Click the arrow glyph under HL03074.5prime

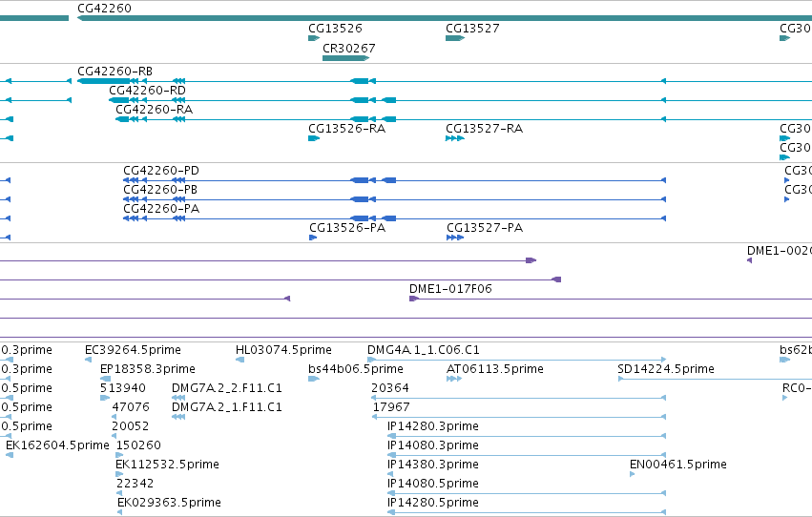point(239,360)
